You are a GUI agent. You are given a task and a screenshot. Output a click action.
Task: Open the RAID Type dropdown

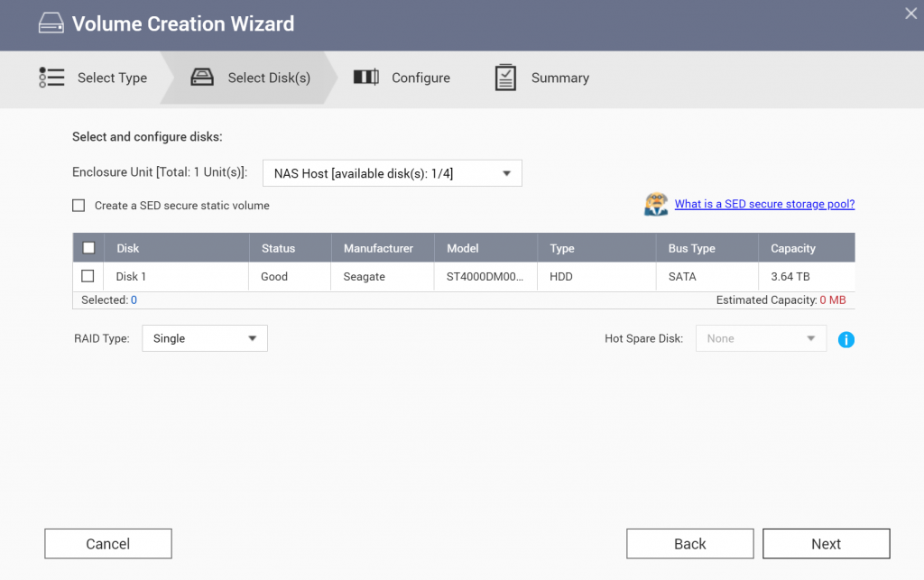[204, 338]
